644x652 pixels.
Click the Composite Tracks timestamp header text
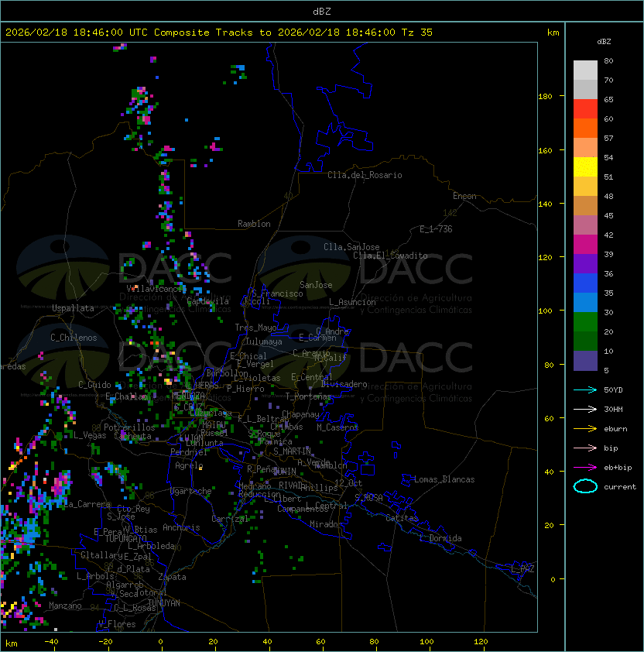click(219, 33)
